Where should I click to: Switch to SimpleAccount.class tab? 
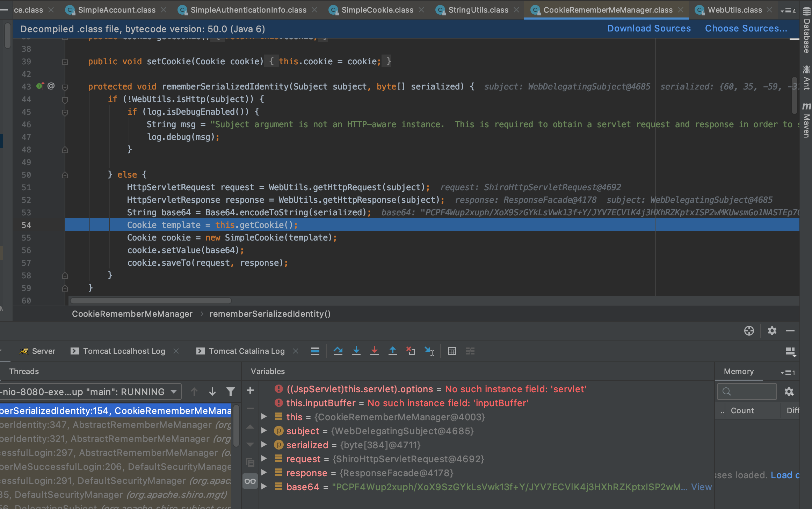click(117, 10)
